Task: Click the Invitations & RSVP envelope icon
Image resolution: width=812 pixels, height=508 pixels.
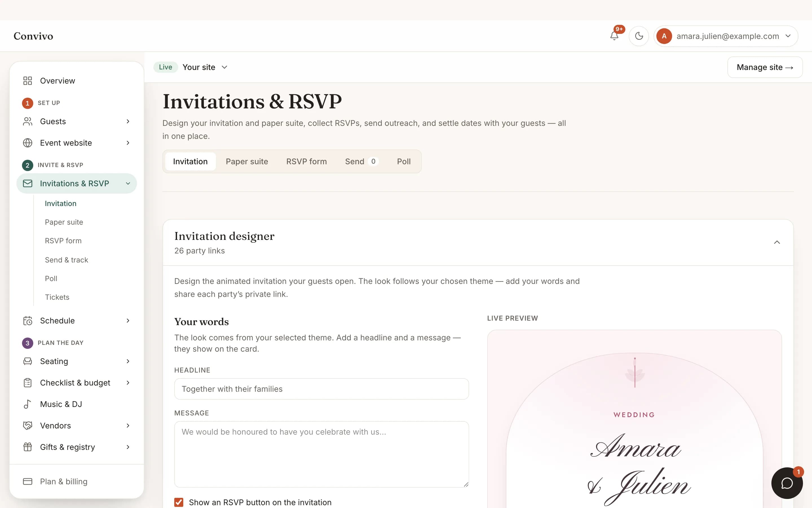Action: (28, 183)
